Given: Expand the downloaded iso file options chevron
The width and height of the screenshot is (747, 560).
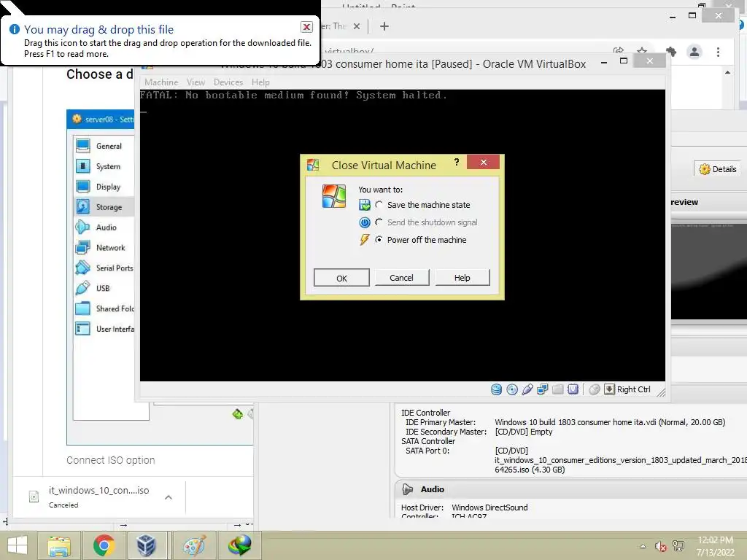Looking at the screenshot, I should click(x=169, y=497).
